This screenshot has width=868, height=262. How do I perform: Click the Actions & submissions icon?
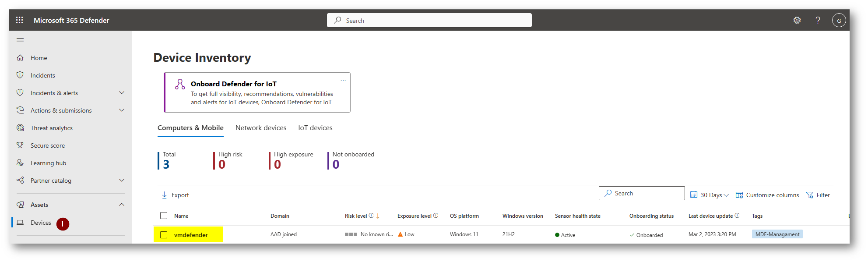click(20, 110)
